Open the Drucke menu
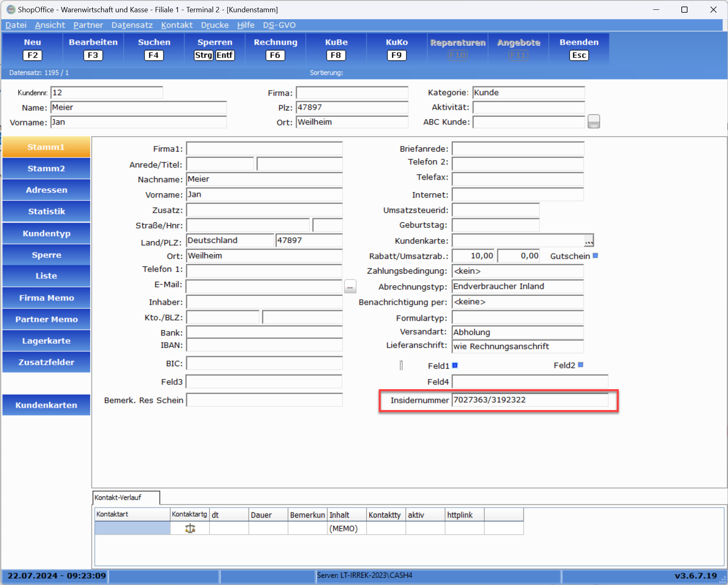This screenshot has width=728, height=585. [x=215, y=25]
